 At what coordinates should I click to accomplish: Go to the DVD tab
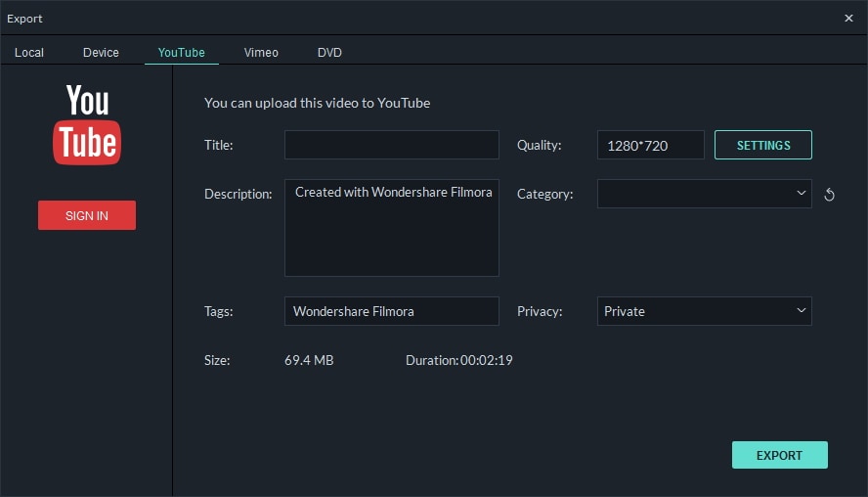click(x=329, y=52)
